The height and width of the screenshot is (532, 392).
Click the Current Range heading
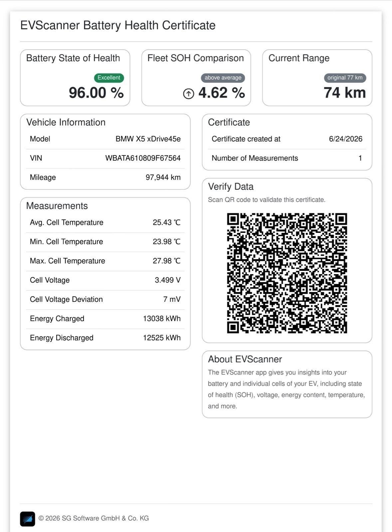[299, 58]
